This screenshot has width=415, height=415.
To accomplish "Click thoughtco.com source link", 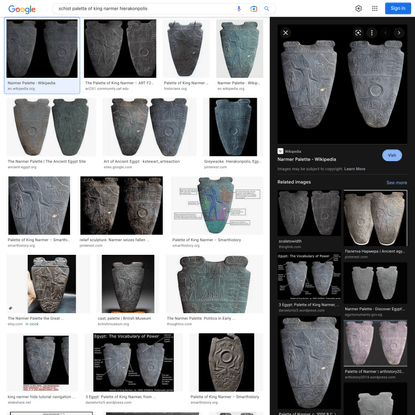I will (179, 324).
